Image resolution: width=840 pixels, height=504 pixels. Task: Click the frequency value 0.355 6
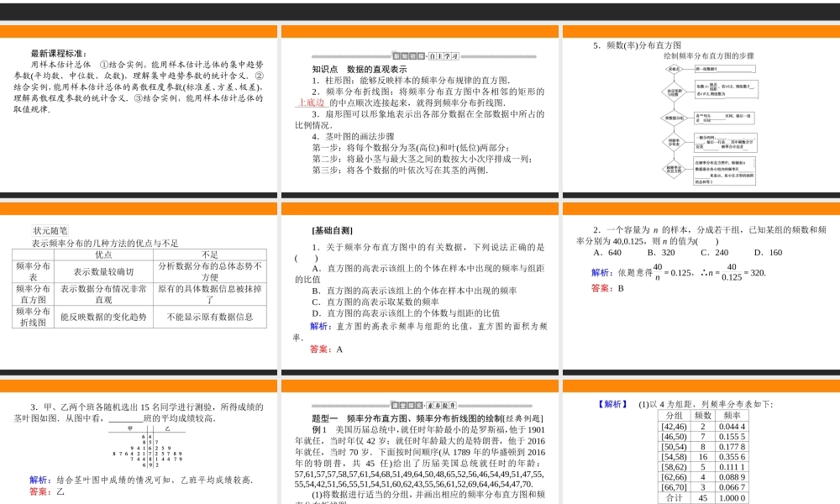tap(732, 457)
